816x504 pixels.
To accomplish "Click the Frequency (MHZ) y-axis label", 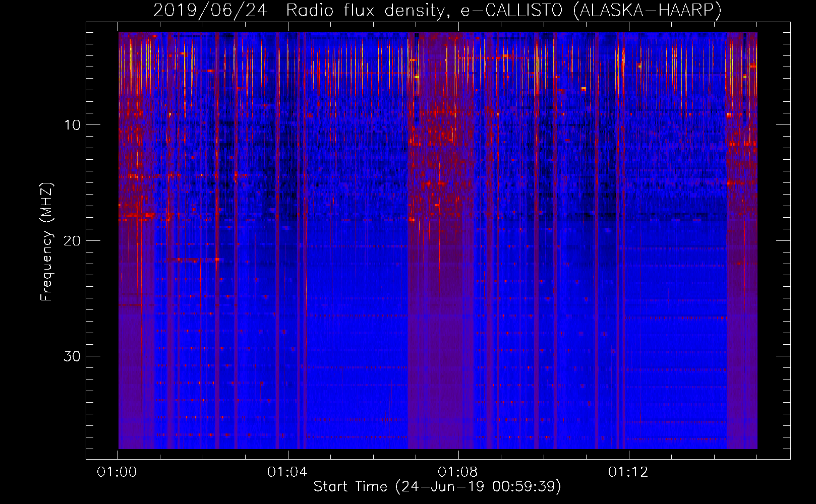I will [x=46, y=242].
